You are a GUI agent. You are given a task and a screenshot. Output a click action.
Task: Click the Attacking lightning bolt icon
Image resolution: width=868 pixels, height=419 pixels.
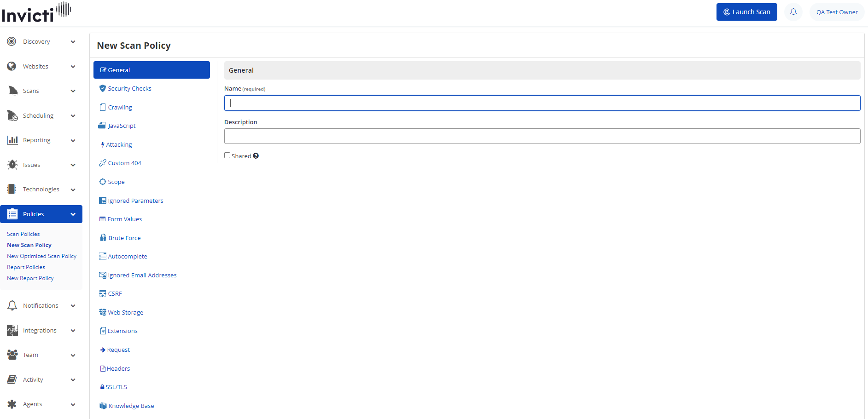(x=103, y=144)
